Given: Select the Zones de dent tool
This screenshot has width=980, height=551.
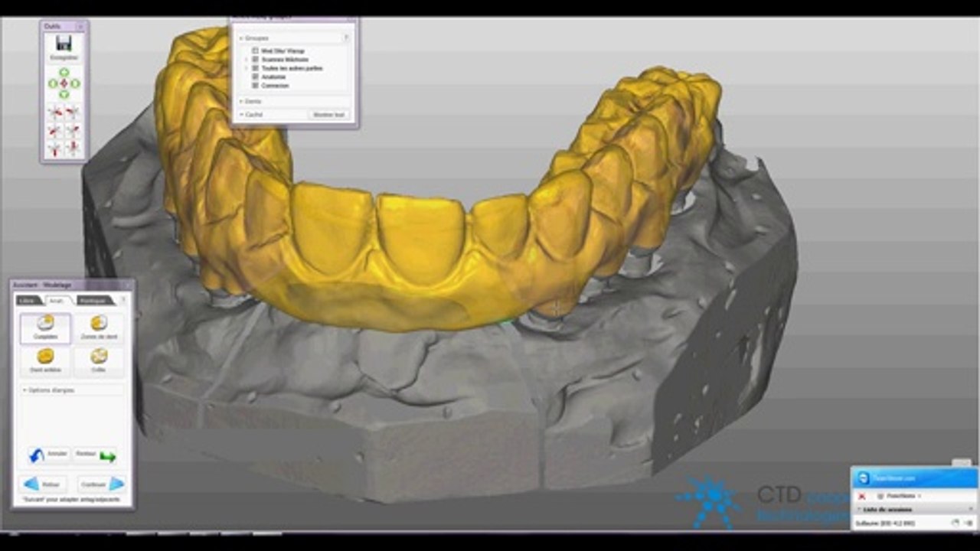Looking at the screenshot, I should (99, 328).
